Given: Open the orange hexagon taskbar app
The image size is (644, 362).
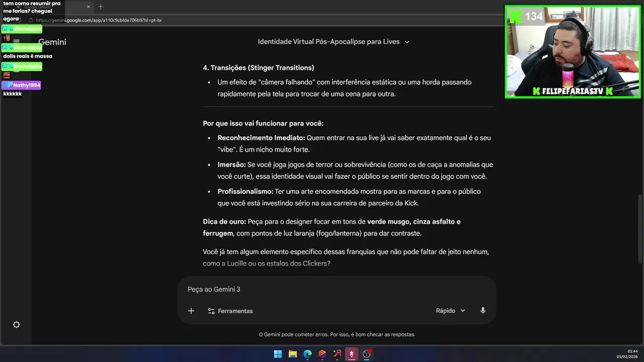Looking at the screenshot, I should coord(323,354).
